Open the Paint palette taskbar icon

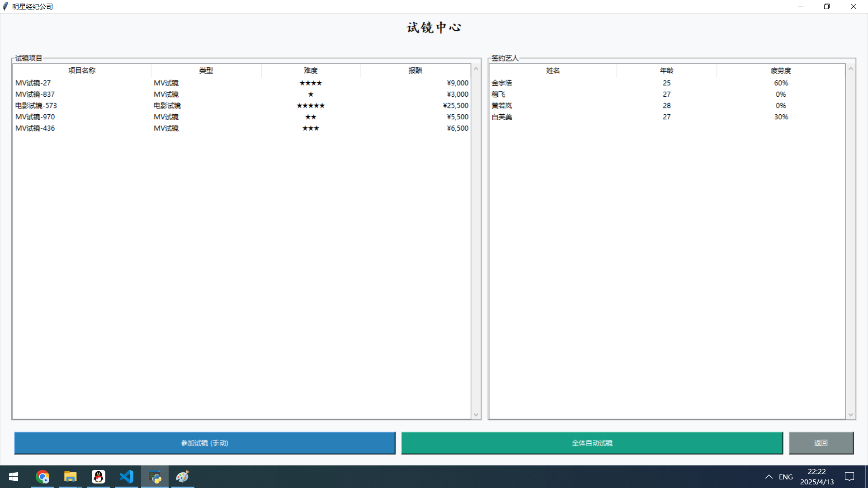183,477
